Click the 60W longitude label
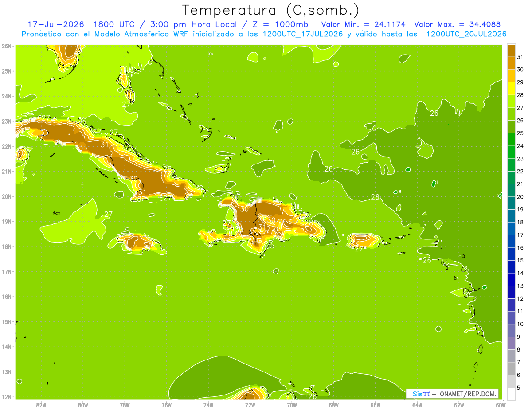Viewport: 532px width, 411px height. pyautogui.click(x=501, y=405)
